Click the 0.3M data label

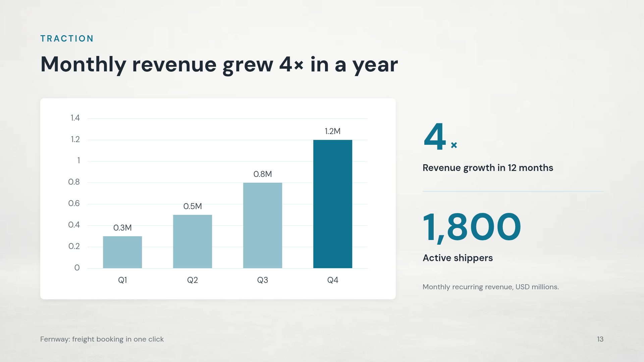122,228
